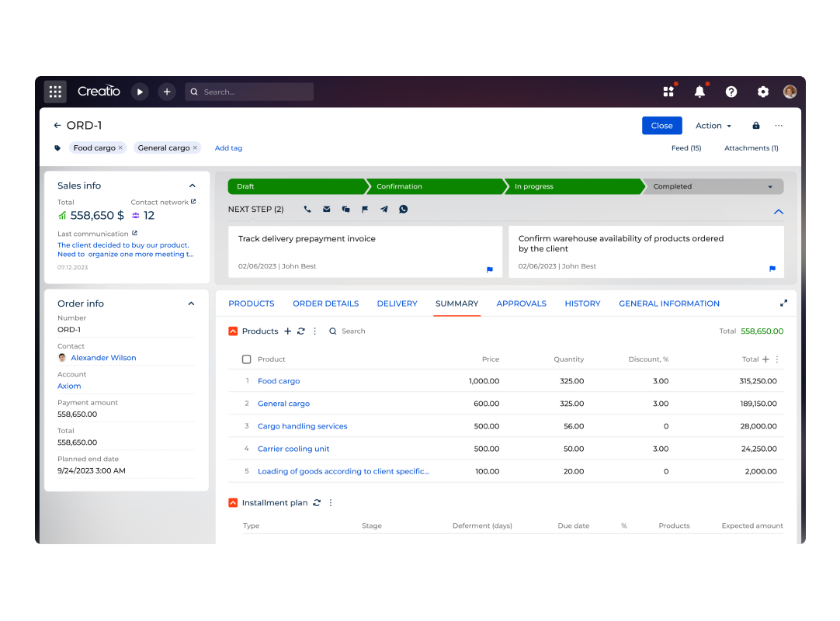This screenshot has width=840, height=621.
Task: Click the Telegram icon in Next Step
Action: coord(384,210)
